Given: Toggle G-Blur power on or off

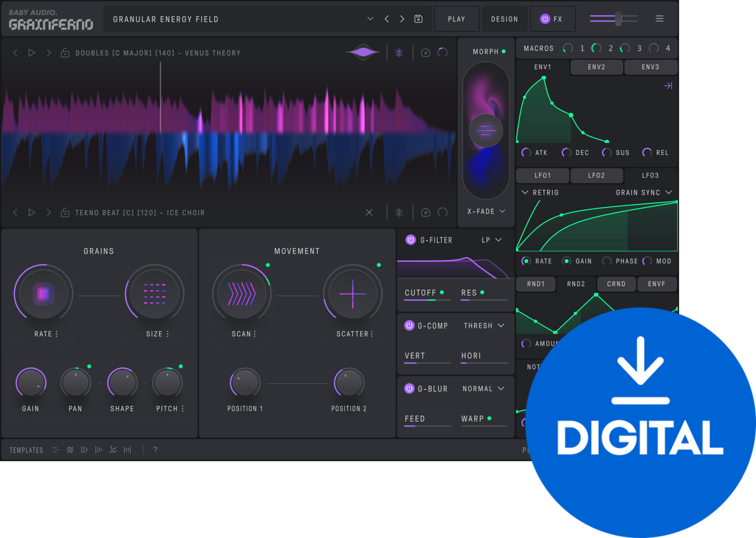Looking at the screenshot, I should (x=409, y=388).
